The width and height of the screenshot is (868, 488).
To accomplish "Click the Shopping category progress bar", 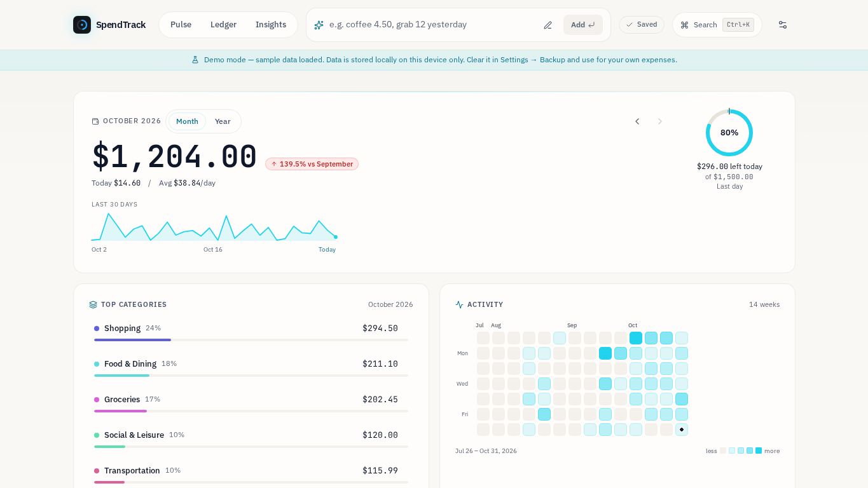I will (251, 340).
